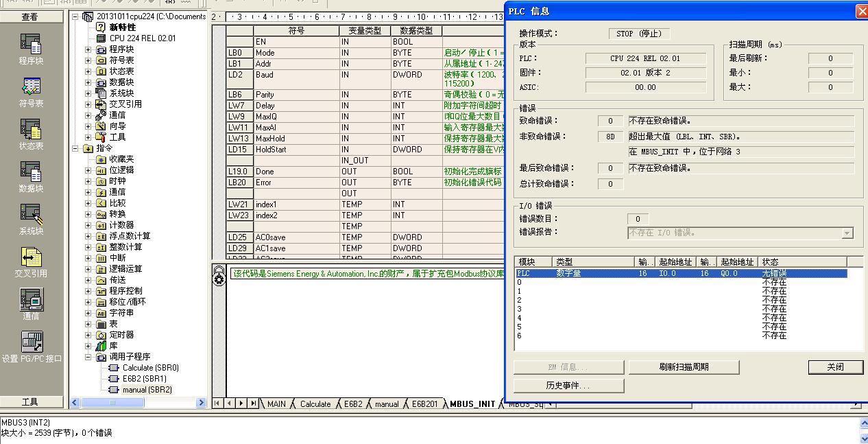This screenshot has width=868, height=444.
Task: Select the 整数计算 instruction folder
Action: [x=125, y=247]
